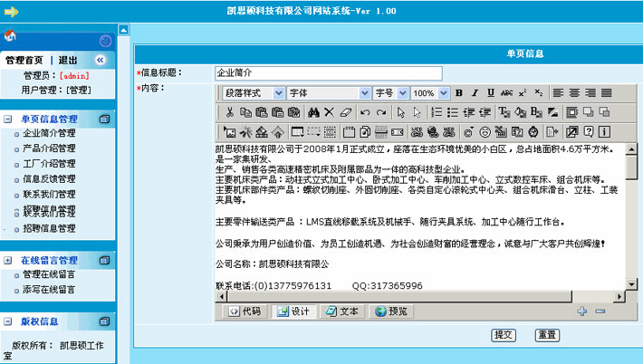The height and width of the screenshot is (364, 643).
Task: Switch to the 预览 preview tab
Action: click(391, 311)
